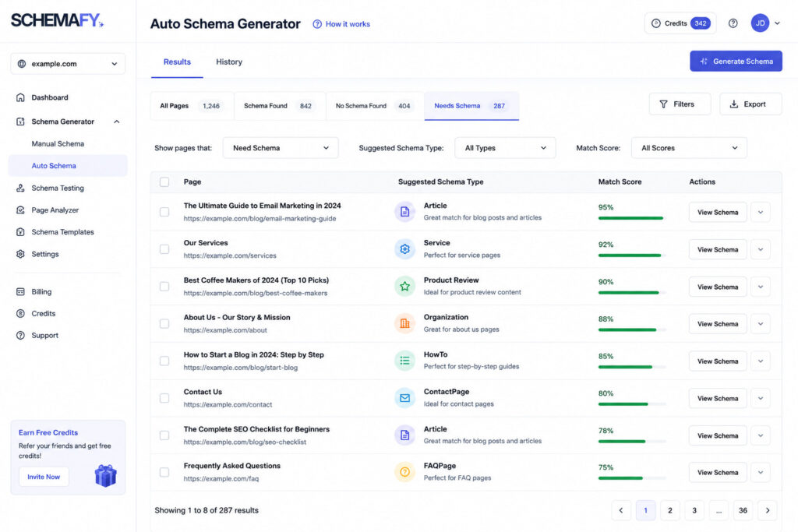
Task: Open the user account menu chevron
Action: pyautogui.click(x=777, y=23)
